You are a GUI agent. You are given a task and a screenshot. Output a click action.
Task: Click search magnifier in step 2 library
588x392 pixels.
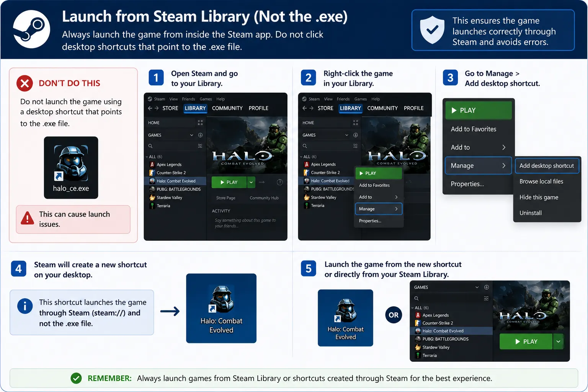[x=305, y=146]
